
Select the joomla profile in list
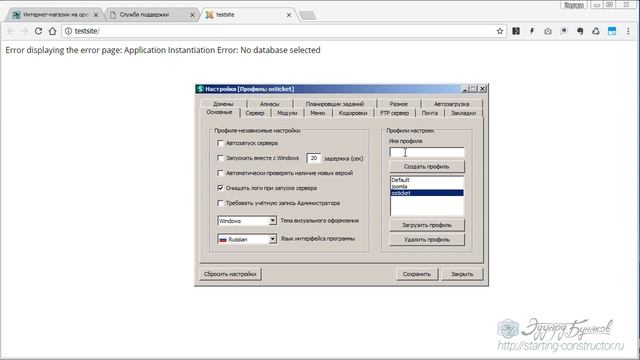click(x=427, y=187)
